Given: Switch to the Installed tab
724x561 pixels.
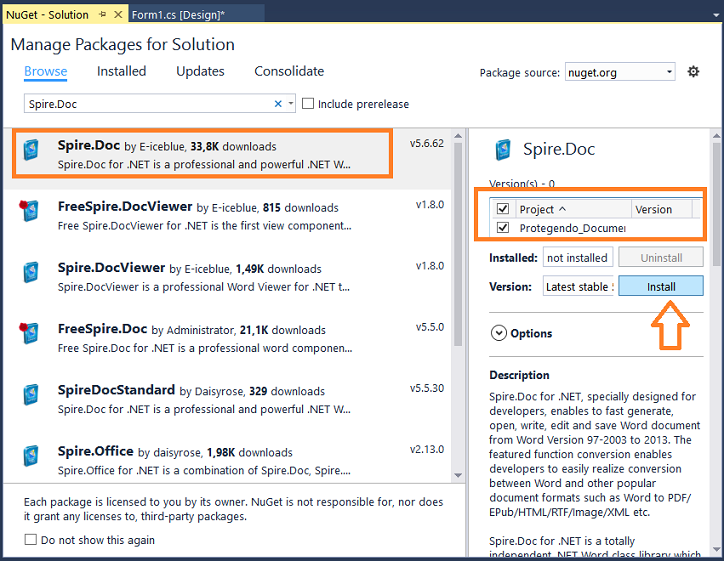Looking at the screenshot, I should click(121, 71).
